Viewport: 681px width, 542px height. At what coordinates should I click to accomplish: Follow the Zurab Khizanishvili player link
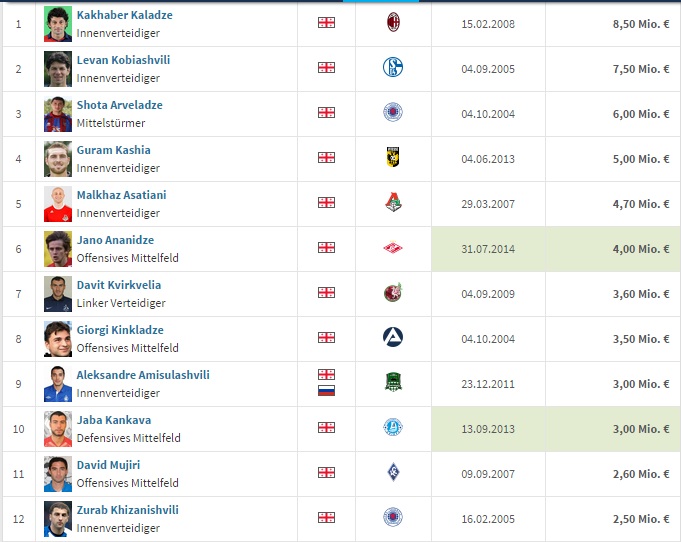point(127,510)
